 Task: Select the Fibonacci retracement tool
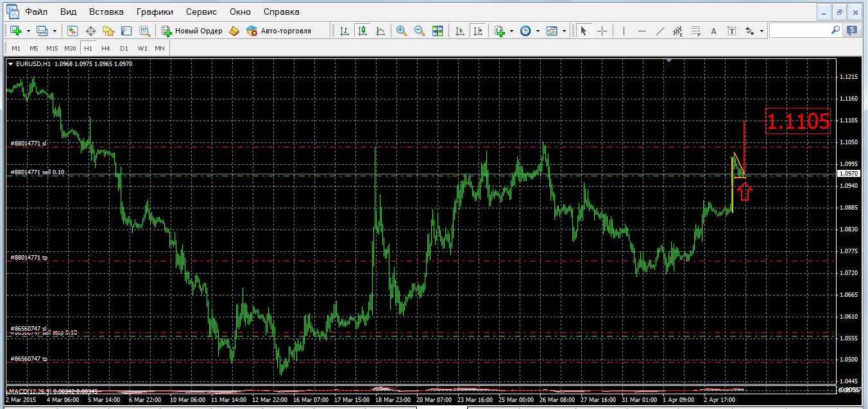point(695,31)
